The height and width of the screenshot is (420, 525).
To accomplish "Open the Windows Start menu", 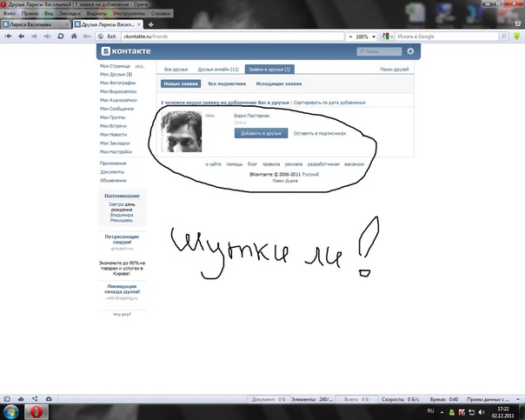I will point(10,412).
